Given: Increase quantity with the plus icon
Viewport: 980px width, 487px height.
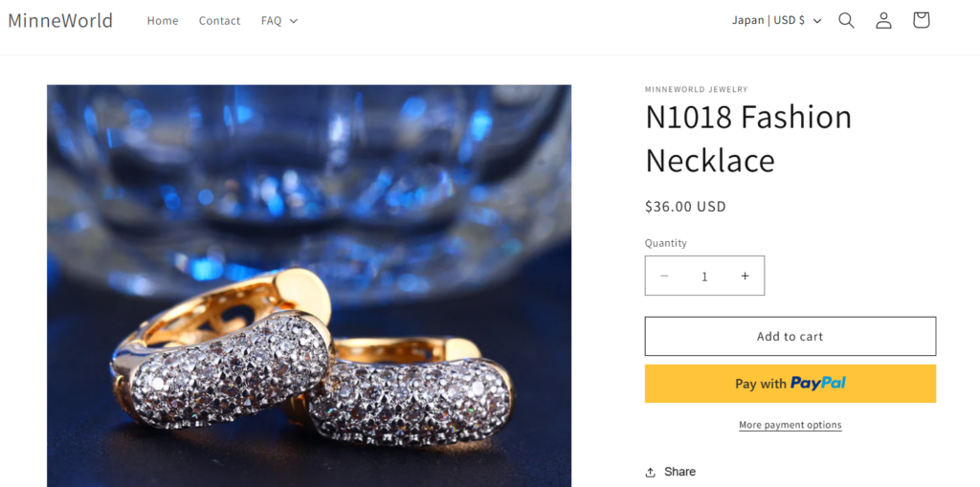Looking at the screenshot, I should (x=745, y=276).
